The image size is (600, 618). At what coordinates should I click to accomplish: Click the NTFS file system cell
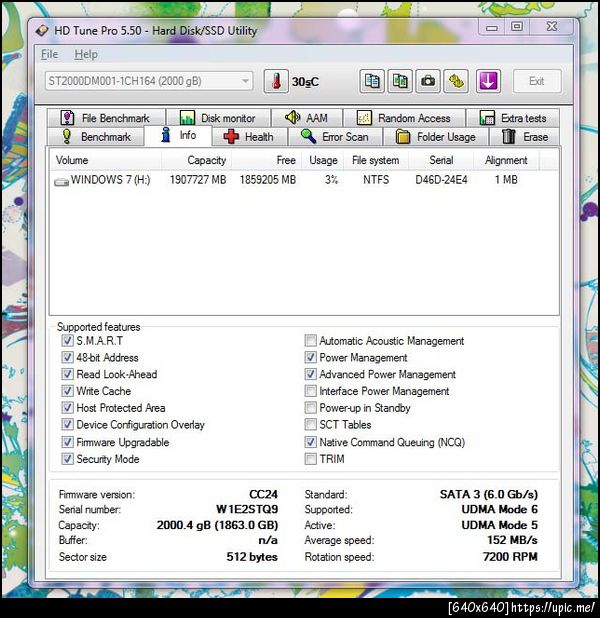(376, 180)
